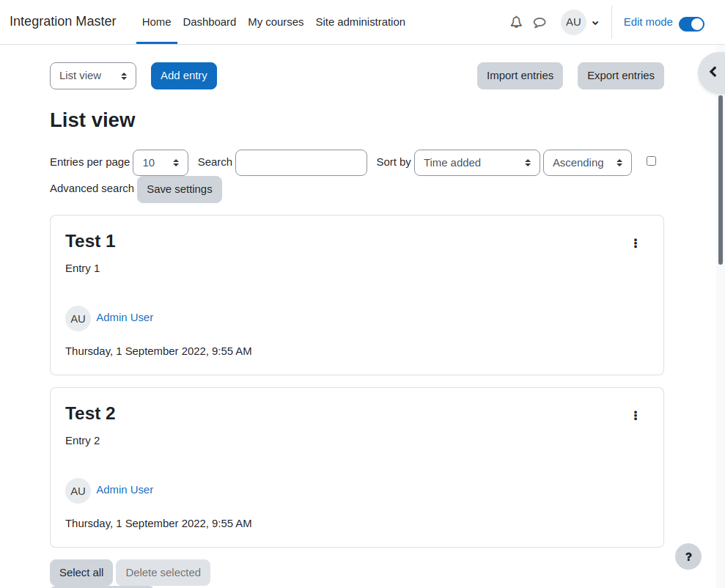Viewport: 725px width, 588px height.
Task: Open Admin User link in Test 2
Action: pos(125,490)
